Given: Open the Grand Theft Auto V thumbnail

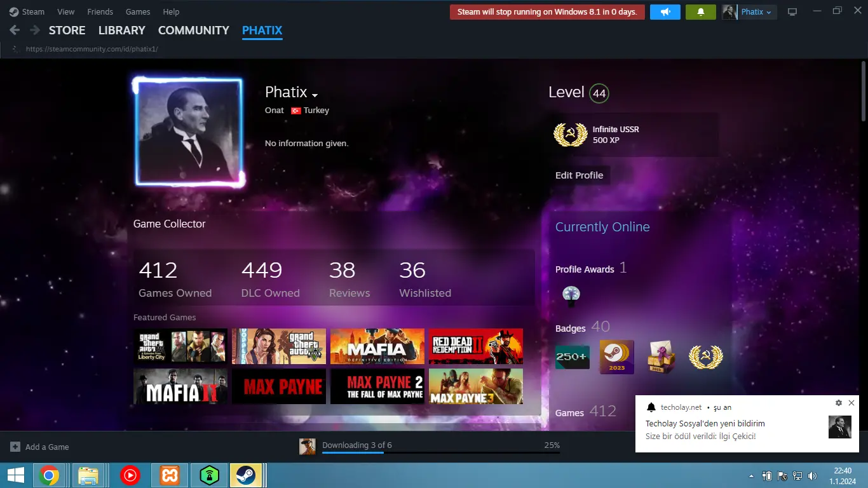Looking at the screenshot, I should (279, 346).
